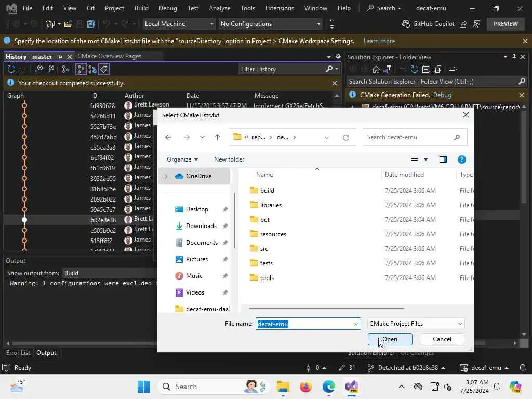The width and height of the screenshot is (532, 399).
Task: Toggle show remote branches in History toolbar
Action: [x=92, y=69]
